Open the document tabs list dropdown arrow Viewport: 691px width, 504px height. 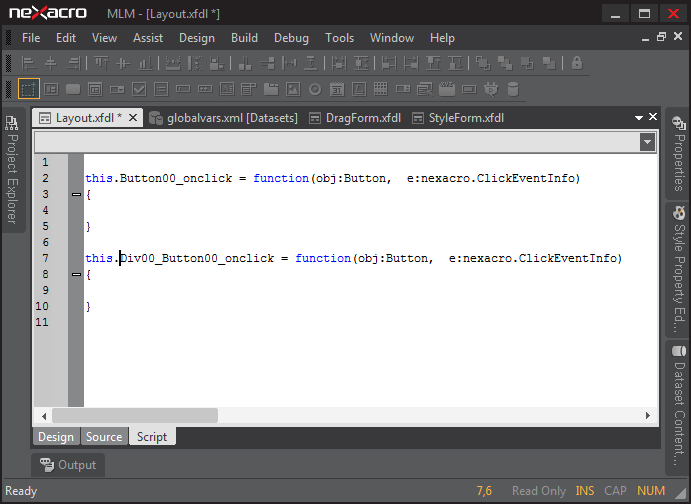coord(638,118)
